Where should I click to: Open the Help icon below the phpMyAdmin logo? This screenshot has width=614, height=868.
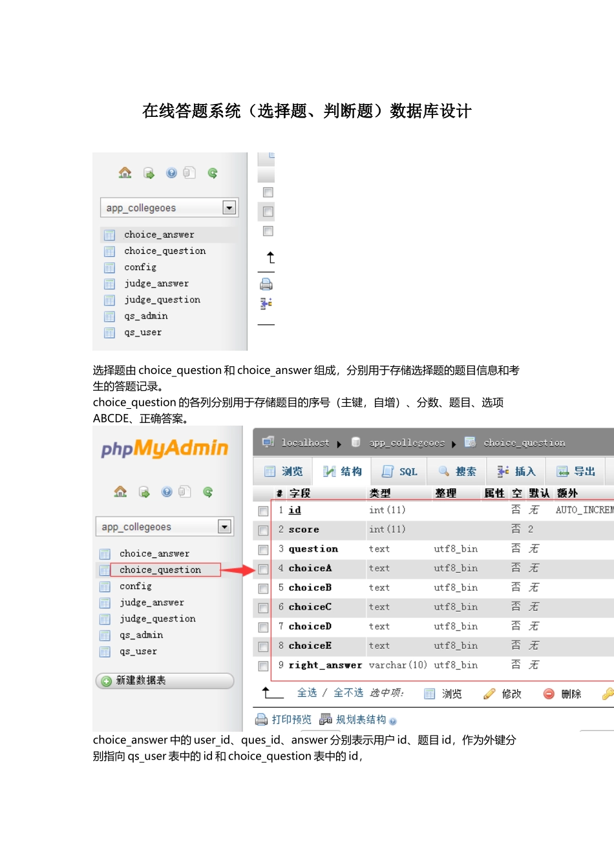tap(167, 492)
